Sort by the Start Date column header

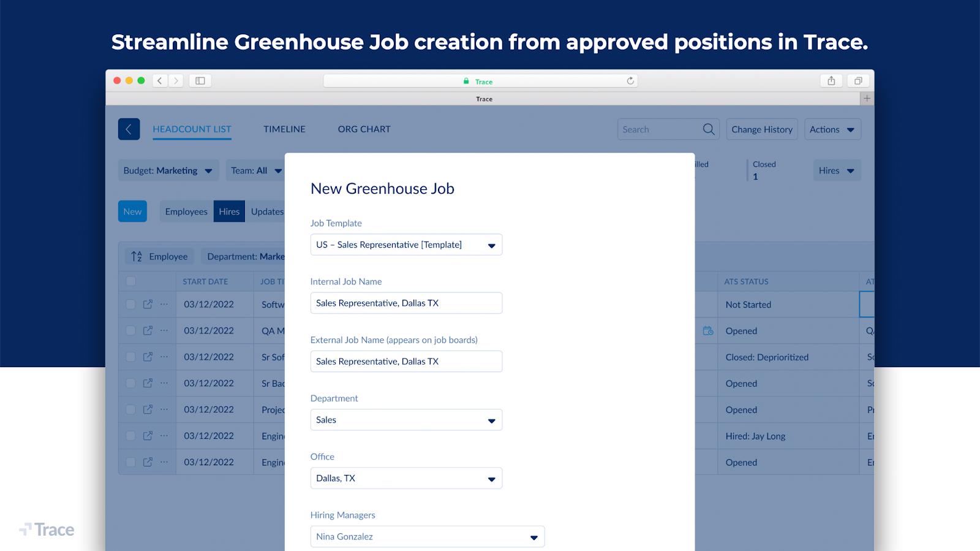205,281
